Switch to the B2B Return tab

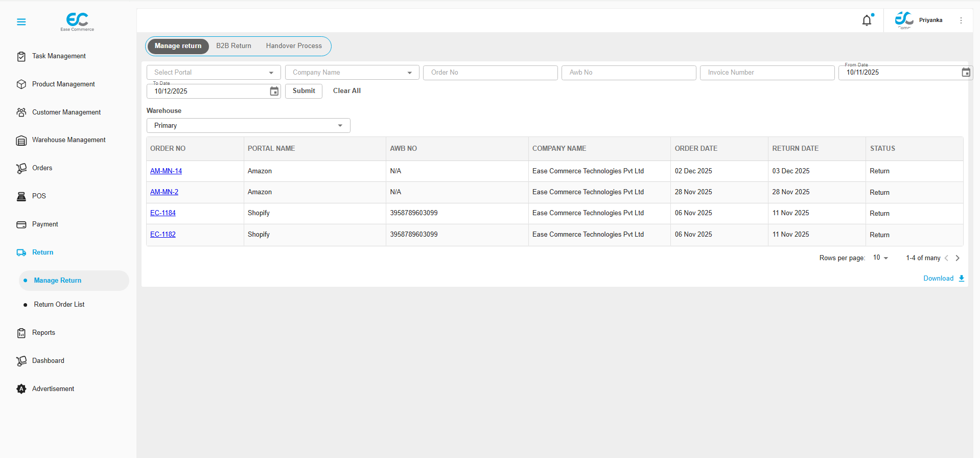[234, 46]
